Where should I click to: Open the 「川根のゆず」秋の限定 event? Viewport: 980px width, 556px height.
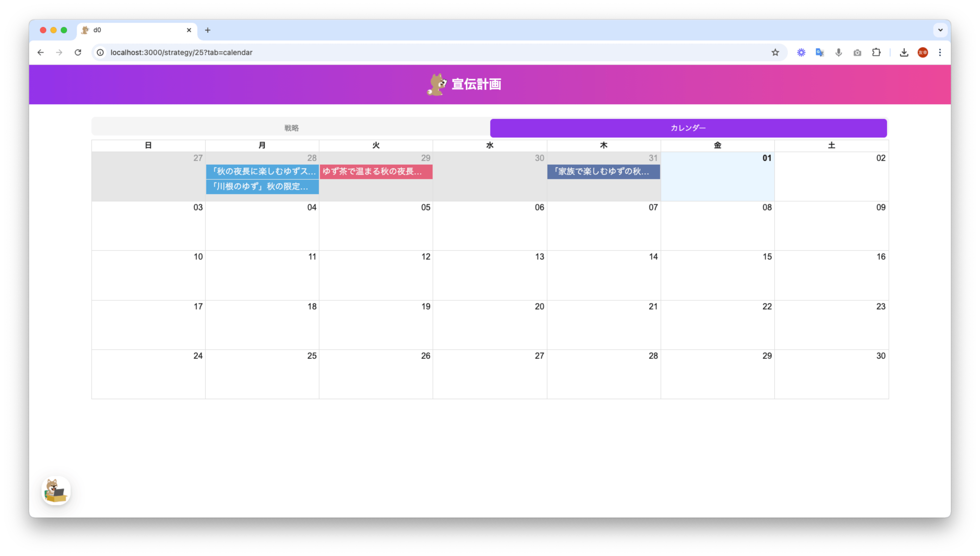(262, 187)
